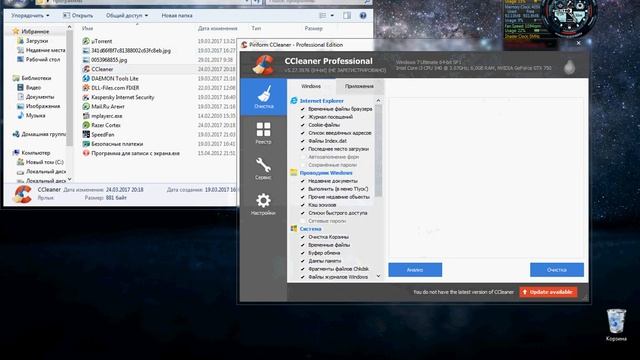640x360 pixels.
Task: Click the Анализ button
Action: 415,270
